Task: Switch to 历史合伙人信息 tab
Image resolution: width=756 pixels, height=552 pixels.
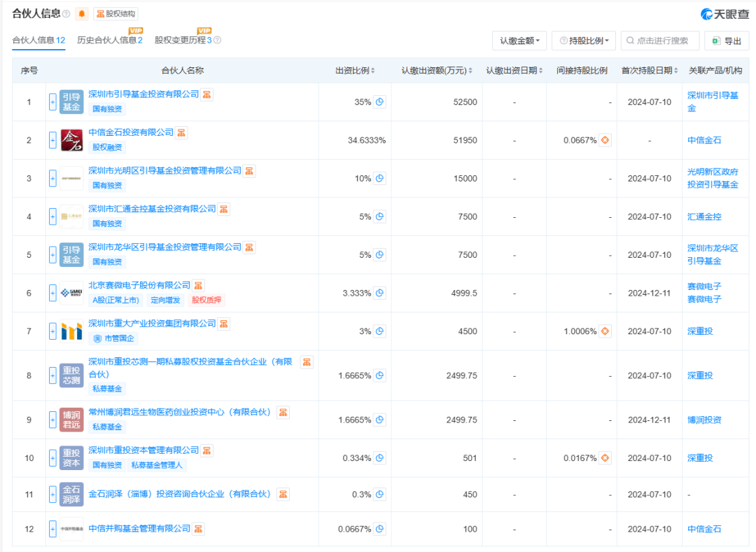Action: (110, 41)
